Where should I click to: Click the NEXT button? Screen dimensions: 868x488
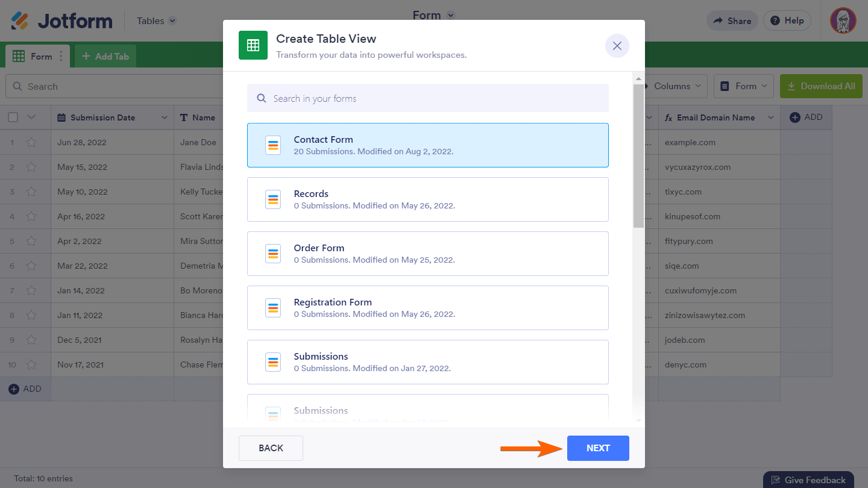click(598, 448)
